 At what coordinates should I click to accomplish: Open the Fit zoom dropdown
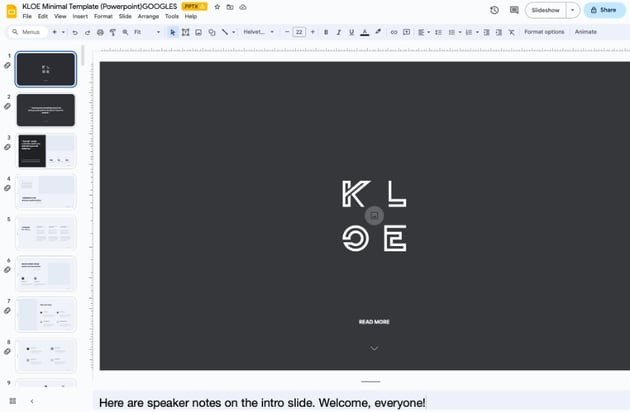point(146,32)
